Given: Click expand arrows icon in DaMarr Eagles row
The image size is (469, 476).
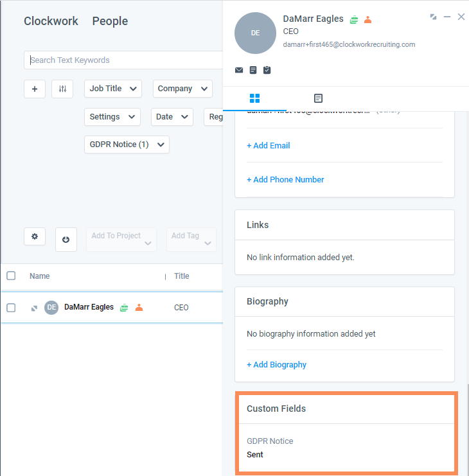Looking at the screenshot, I should tap(34, 308).
